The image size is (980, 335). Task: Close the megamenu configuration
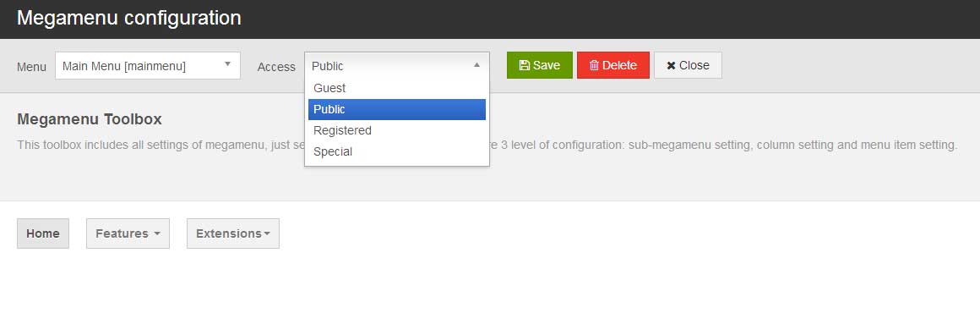688,65
